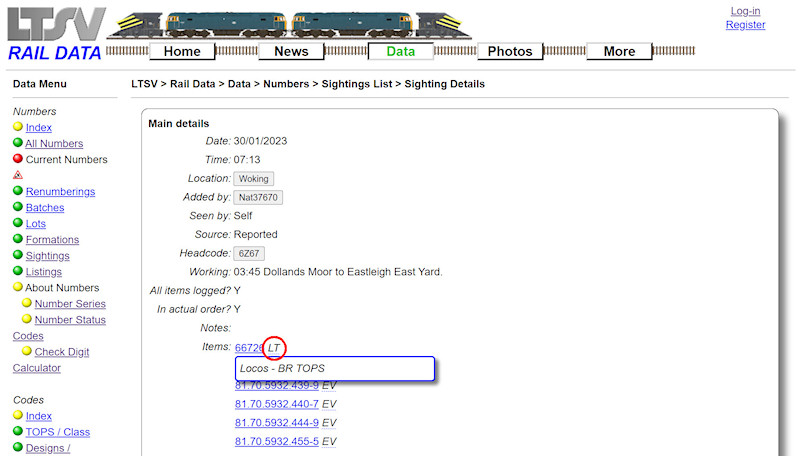The image size is (800, 456).
Task: Click the green bullet beside Sightings
Action: tap(18, 255)
